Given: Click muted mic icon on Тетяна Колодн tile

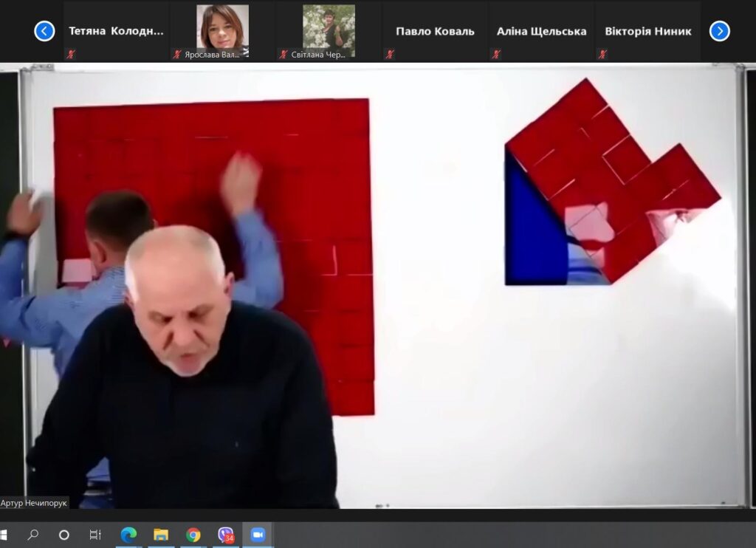Looking at the screenshot, I should tap(71, 54).
